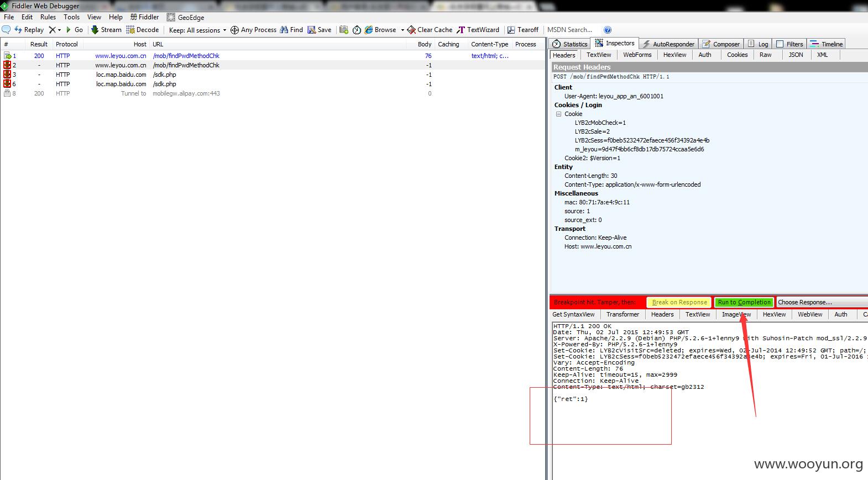
Task: Select session 1 row icon
Action: click(x=7, y=56)
